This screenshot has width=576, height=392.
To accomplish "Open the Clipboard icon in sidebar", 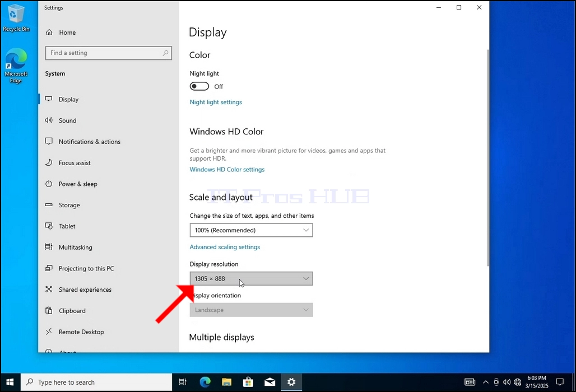I will [x=49, y=310].
